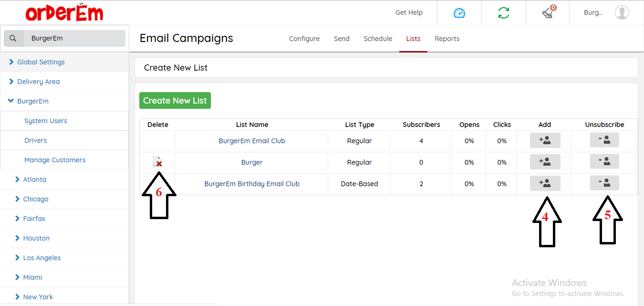
Task: Open the notifications icon with badge
Action: [548, 13]
